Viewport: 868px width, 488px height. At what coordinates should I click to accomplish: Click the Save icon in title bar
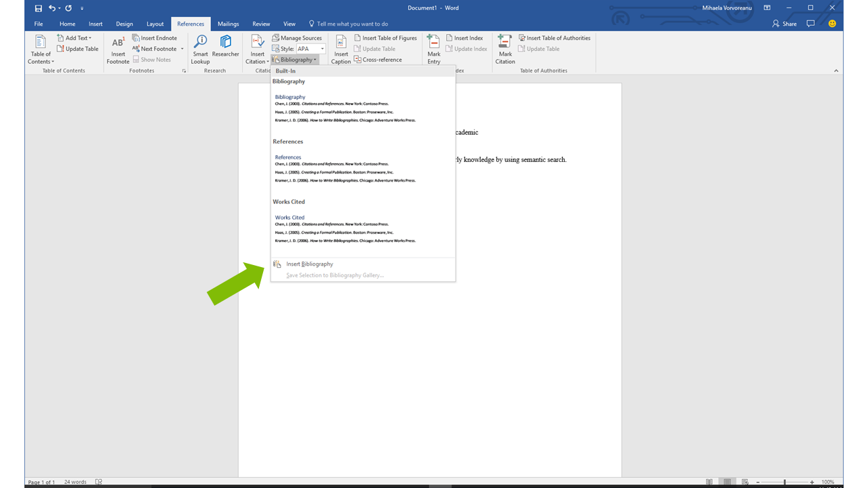coord(39,8)
